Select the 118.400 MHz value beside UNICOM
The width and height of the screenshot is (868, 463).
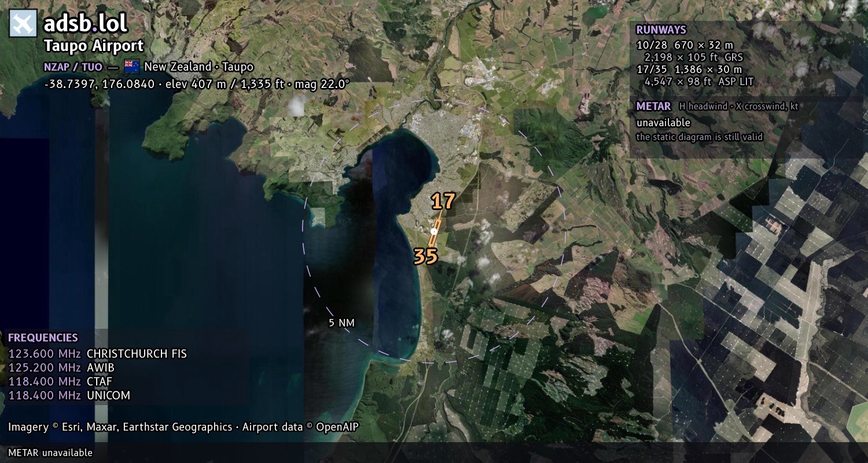coord(45,395)
